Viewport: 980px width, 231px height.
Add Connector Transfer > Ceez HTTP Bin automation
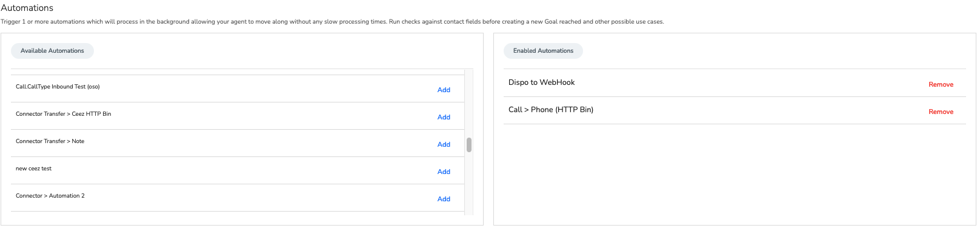pos(444,117)
